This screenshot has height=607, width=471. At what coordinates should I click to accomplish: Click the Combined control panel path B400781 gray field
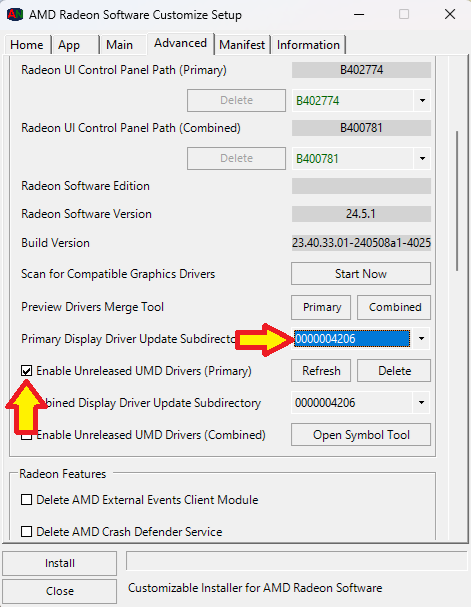361,128
